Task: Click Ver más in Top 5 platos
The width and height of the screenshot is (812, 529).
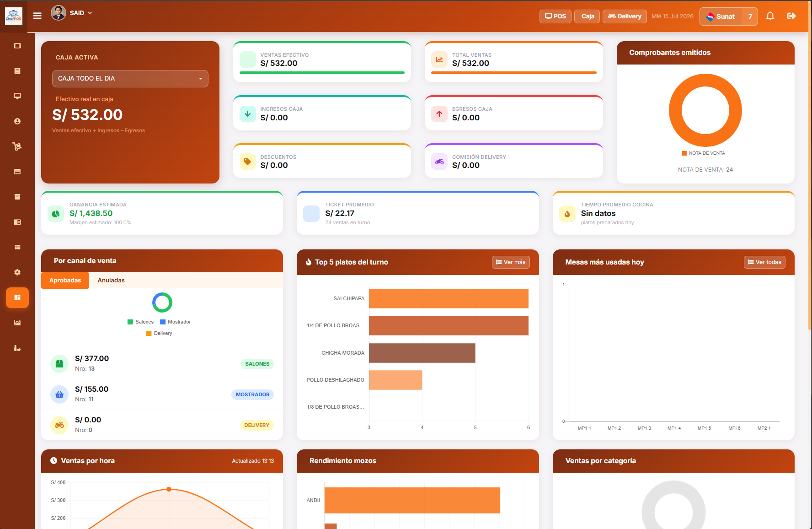Action: tap(511, 262)
